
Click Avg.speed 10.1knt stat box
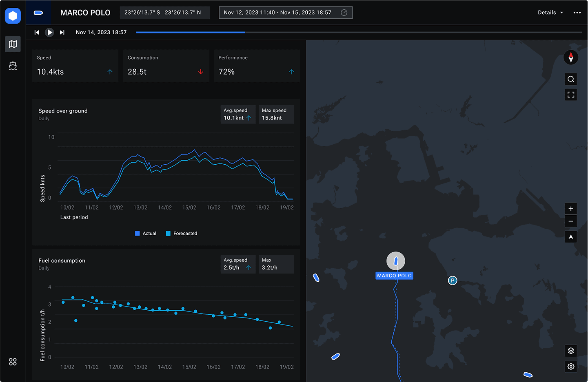[x=238, y=115]
